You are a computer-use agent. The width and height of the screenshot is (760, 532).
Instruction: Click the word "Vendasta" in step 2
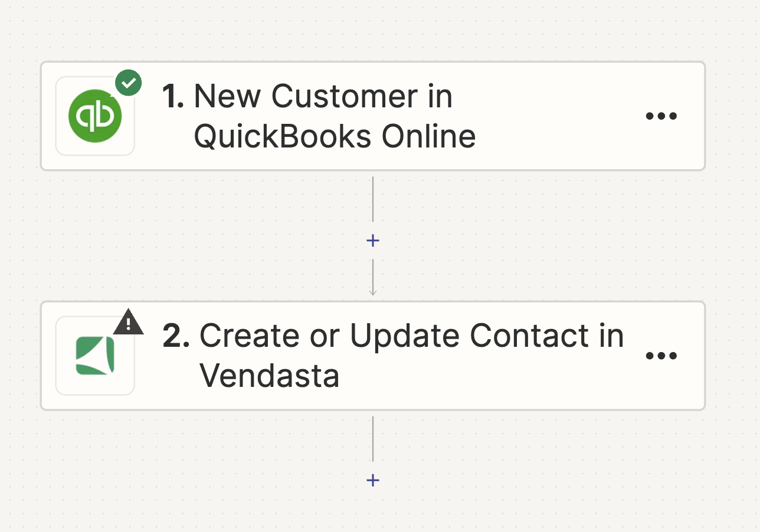pyautogui.click(x=270, y=376)
